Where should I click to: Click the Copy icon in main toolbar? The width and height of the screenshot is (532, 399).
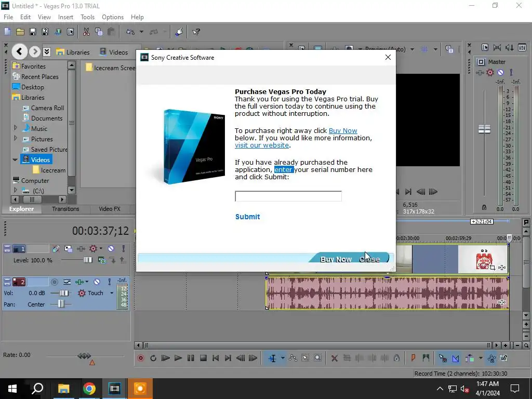pos(99,32)
